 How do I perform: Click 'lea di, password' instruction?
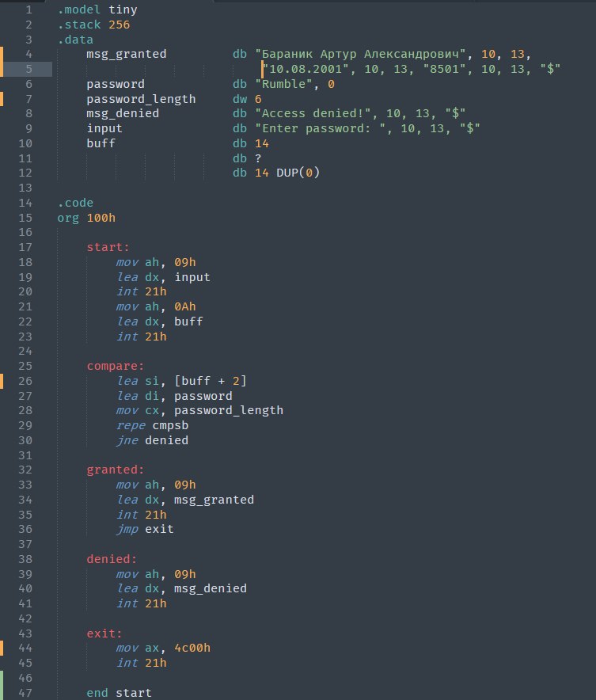[174, 396]
